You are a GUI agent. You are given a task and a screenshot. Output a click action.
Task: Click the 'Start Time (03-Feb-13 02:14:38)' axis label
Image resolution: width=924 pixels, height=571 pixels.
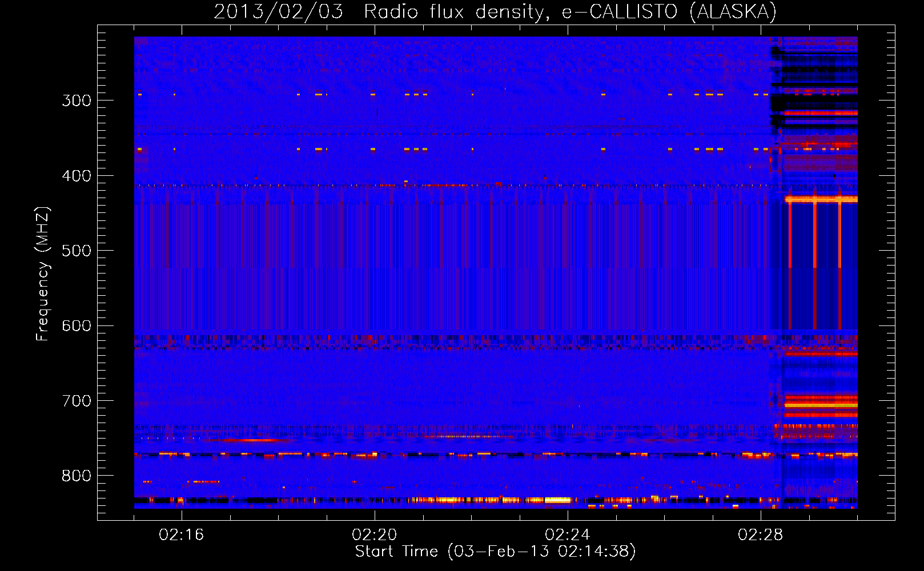[495, 552]
